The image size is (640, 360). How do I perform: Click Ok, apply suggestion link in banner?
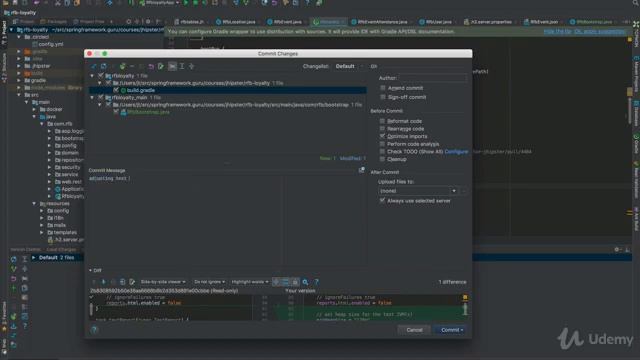[600, 31]
